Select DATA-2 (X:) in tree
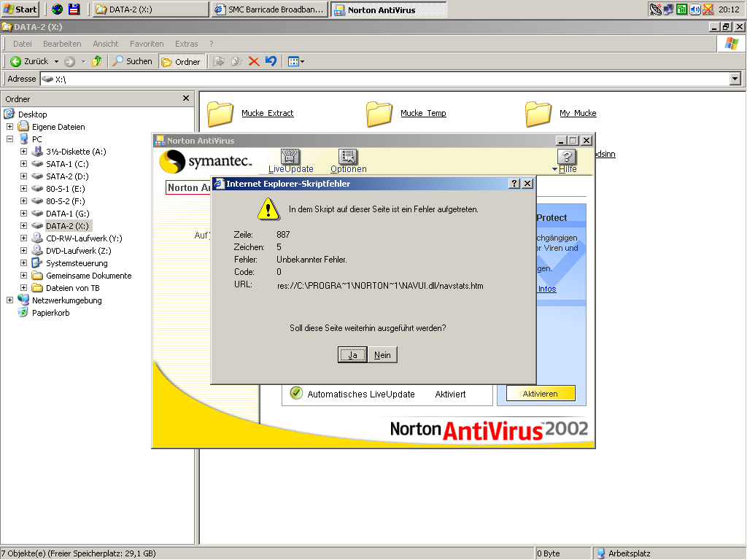Viewport: 747px width, 560px height. tap(67, 226)
